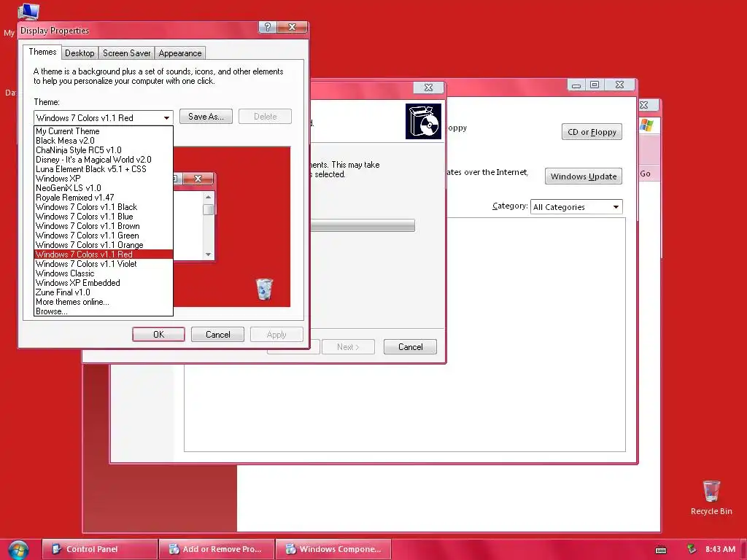Click the 8:43 AM clock

(x=720, y=549)
